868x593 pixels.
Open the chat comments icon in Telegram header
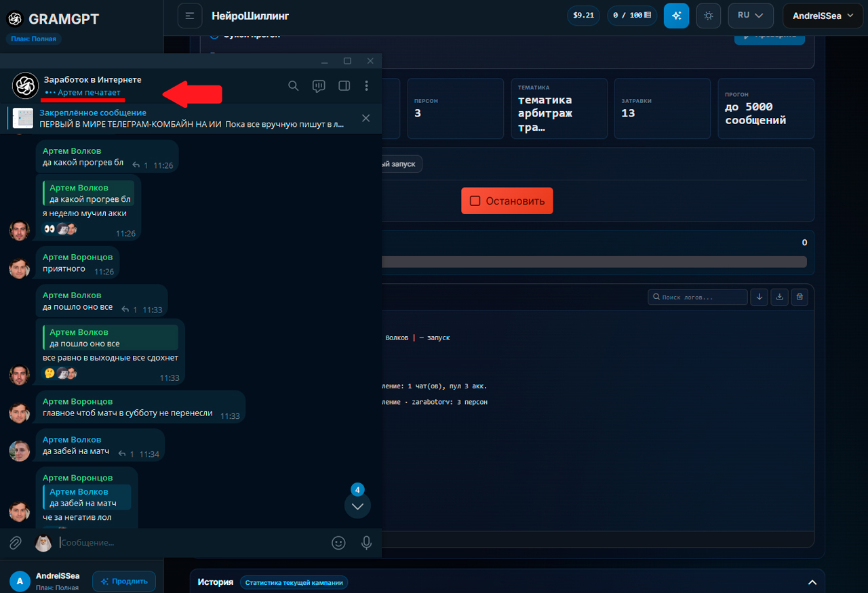tap(318, 85)
